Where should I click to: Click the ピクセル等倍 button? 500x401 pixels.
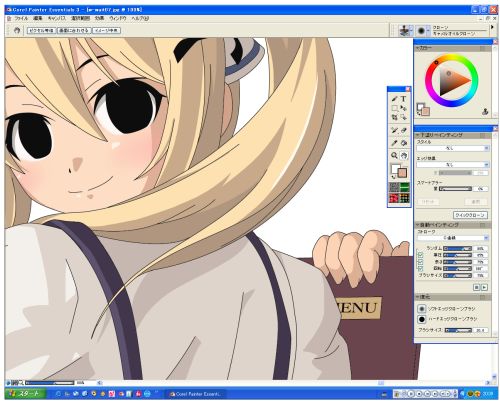(x=41, y=30)
